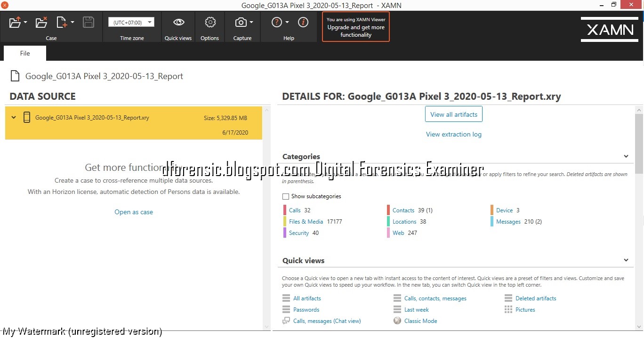Click the Open case folder icon

click(x=15, y=22)
